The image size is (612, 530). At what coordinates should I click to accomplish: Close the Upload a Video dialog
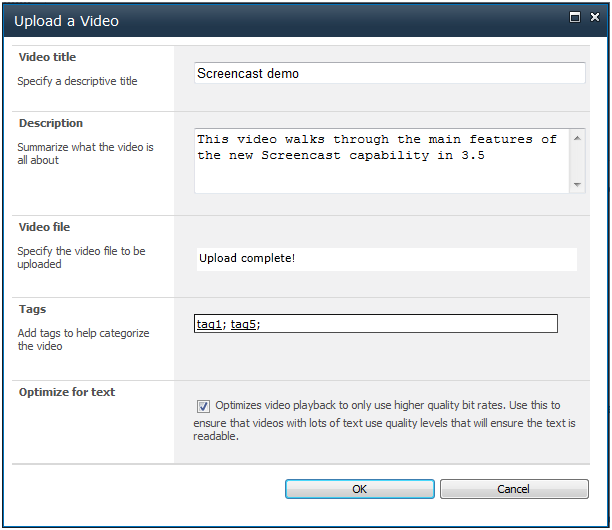pos(593,17)
